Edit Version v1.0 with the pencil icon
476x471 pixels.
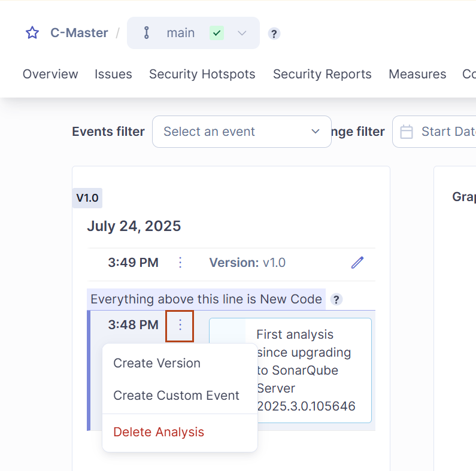[x=357, y=262]
